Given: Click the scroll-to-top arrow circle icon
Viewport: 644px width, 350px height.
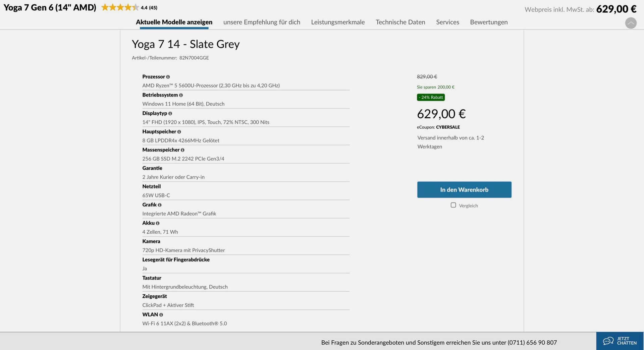Looking at the screenshot, I should coord(631,23).
